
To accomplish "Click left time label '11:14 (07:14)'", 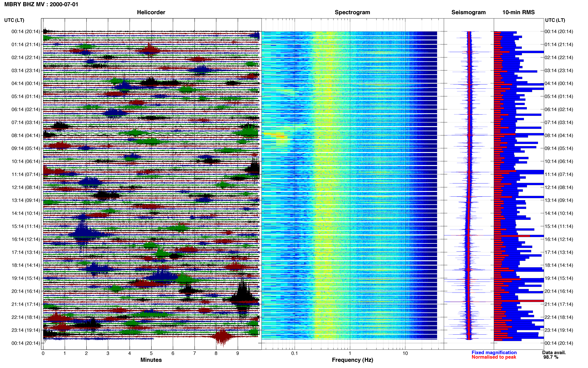I will coord(26,174).
